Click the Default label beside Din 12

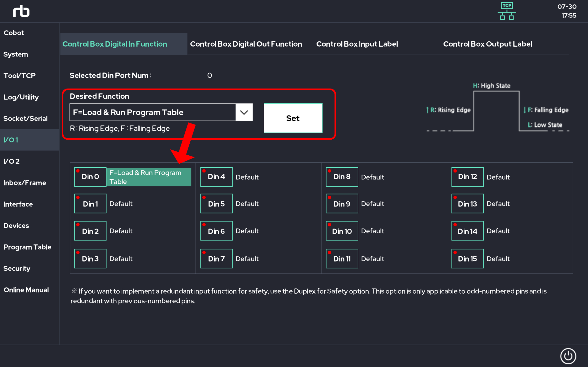coord(498,177)
